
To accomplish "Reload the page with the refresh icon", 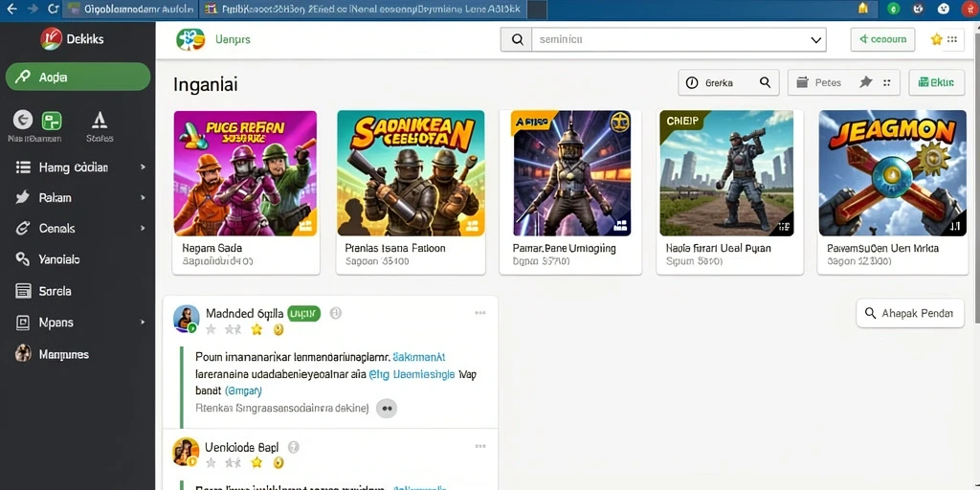I will (x=54, y=9).
